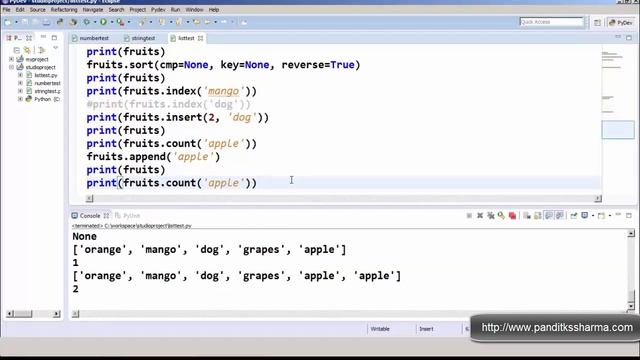Screen dimensions: 640x360
Task: Select the PyDev perspective button
Action: [x=621, y=22]
